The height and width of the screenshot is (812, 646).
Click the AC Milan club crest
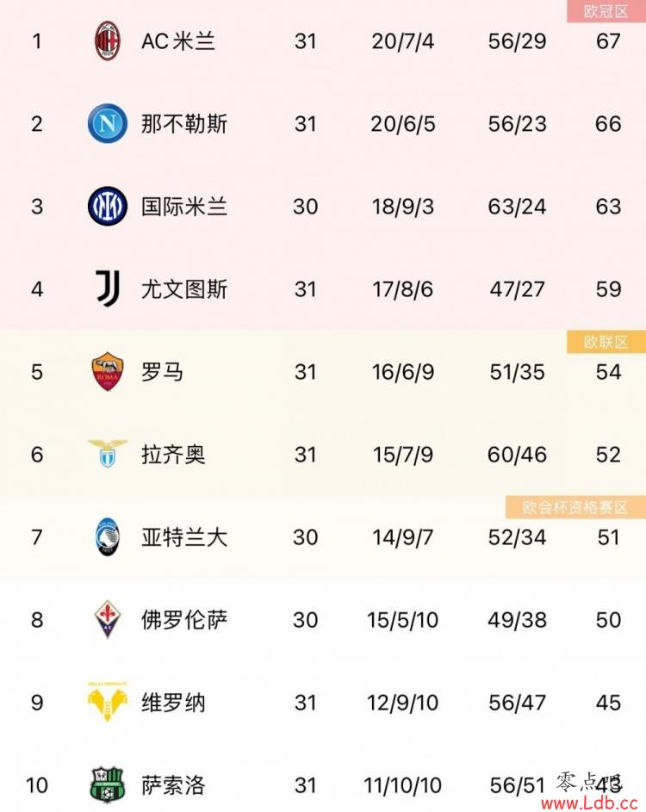[107, 41]
